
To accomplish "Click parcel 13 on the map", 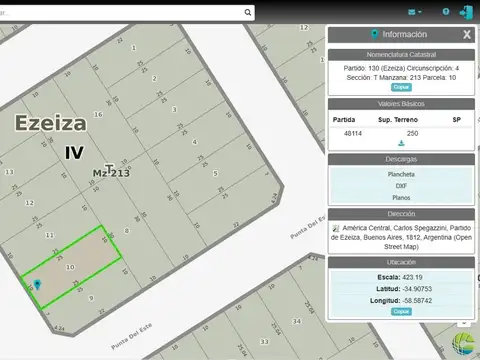I will tap(9, 172).
